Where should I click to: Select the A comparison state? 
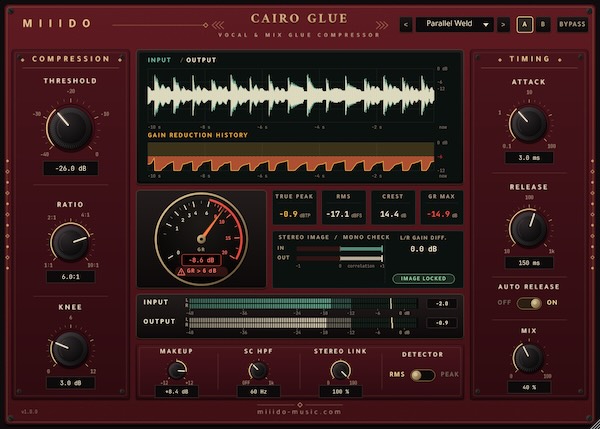pos(525,24)
